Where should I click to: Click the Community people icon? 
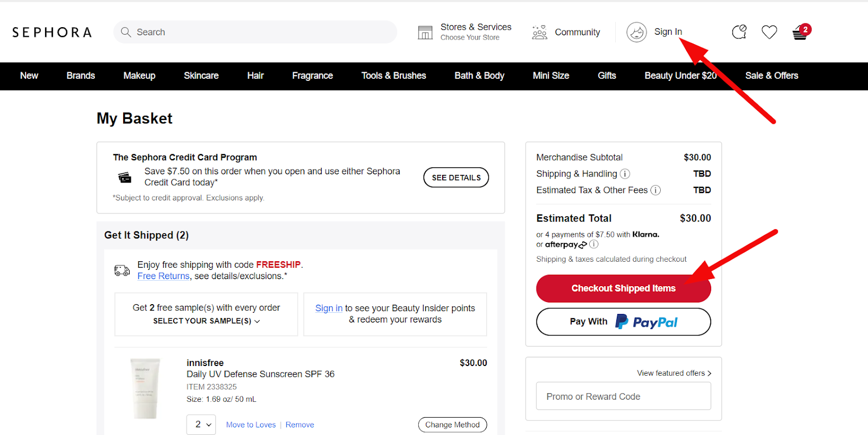coord(539,33)
